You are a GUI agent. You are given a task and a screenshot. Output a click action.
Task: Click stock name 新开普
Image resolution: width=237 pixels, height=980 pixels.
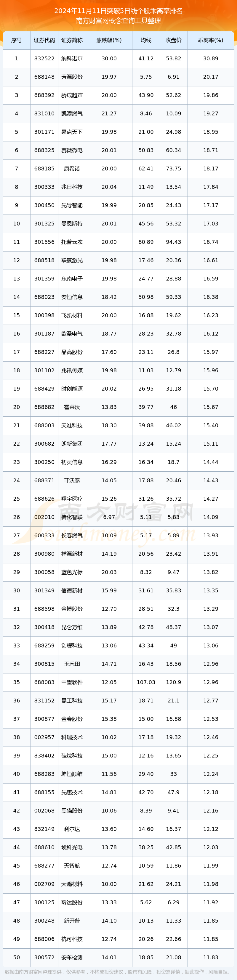(72, 921)
